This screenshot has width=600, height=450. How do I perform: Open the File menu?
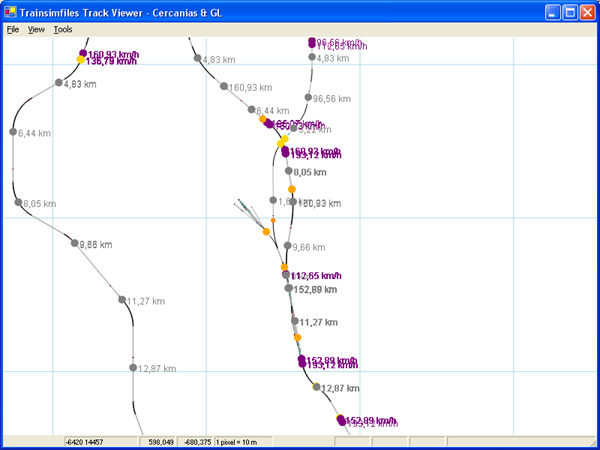[12, 30]
